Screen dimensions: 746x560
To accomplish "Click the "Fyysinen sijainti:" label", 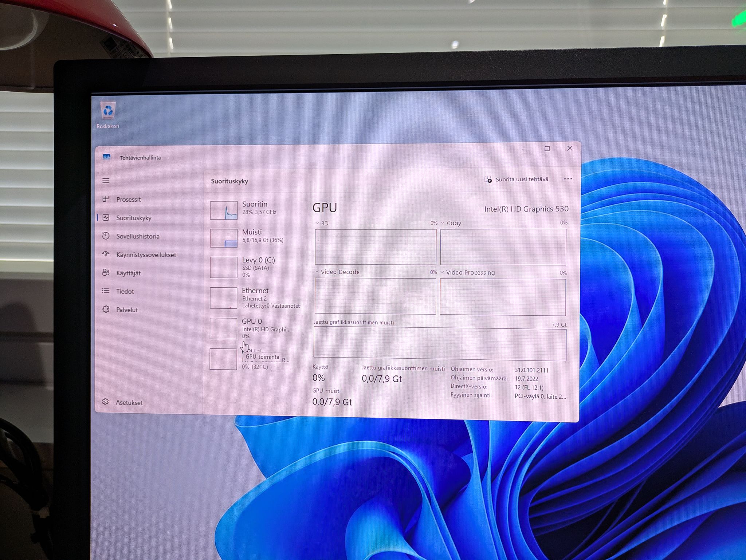I will pos(471,395).
